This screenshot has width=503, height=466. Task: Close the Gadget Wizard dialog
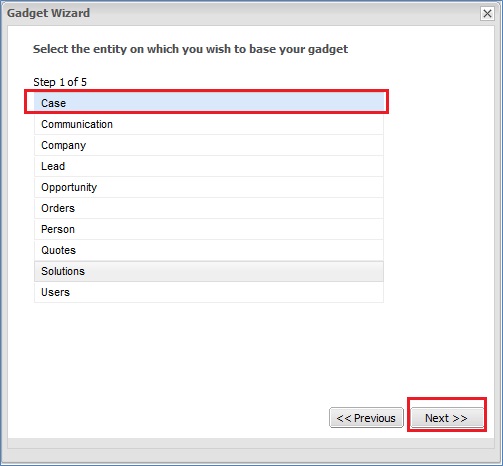[x=487, y=14]
